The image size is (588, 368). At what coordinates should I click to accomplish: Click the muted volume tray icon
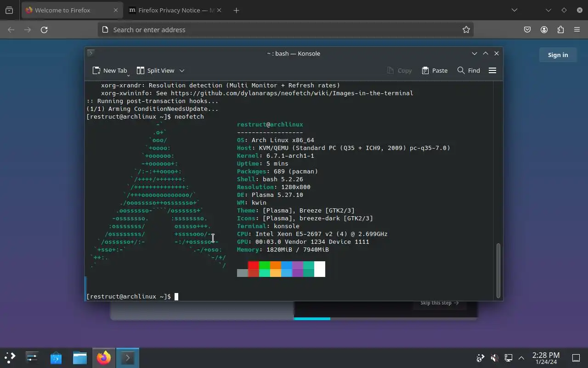pyautogui.click(x=494, y=358)
